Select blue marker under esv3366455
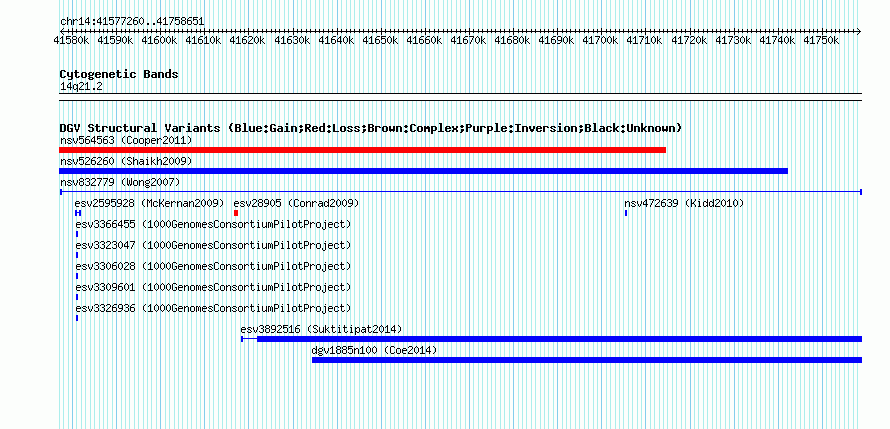The width and height of the screenshot is (890, 429). point(77,234)
